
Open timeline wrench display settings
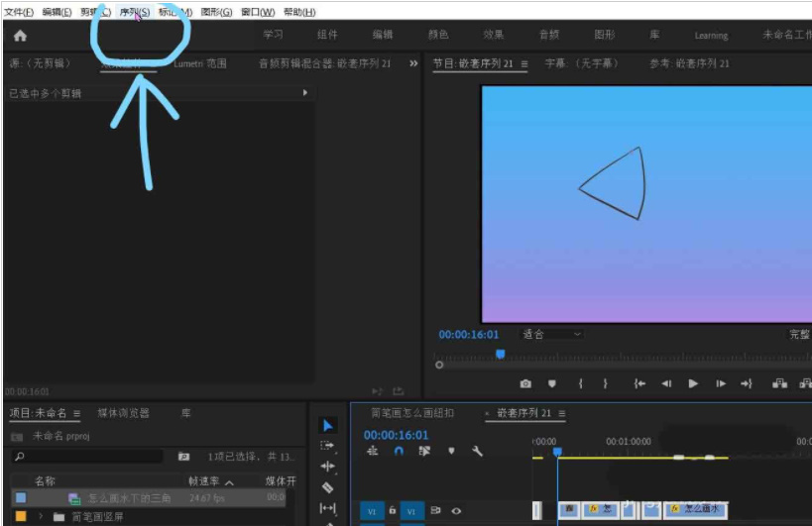477,452
